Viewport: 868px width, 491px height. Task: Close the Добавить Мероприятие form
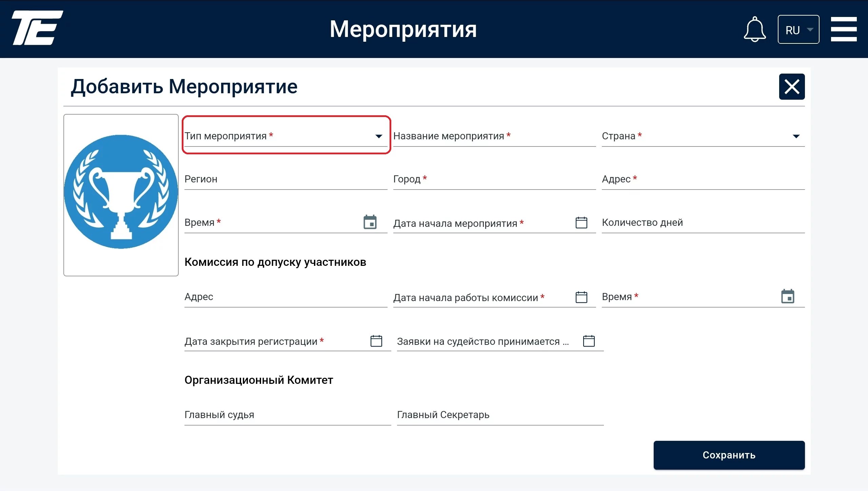[x=792, y=86]
